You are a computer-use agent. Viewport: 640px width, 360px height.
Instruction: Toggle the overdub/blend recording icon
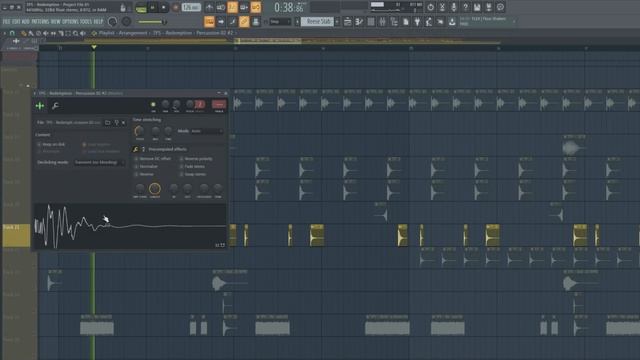click(244, 7)
